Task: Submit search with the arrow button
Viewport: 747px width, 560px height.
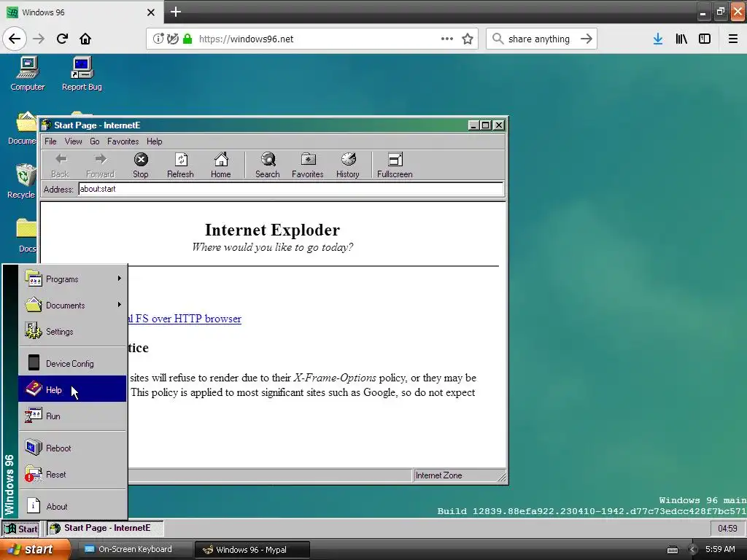Action: click(587, 39)
